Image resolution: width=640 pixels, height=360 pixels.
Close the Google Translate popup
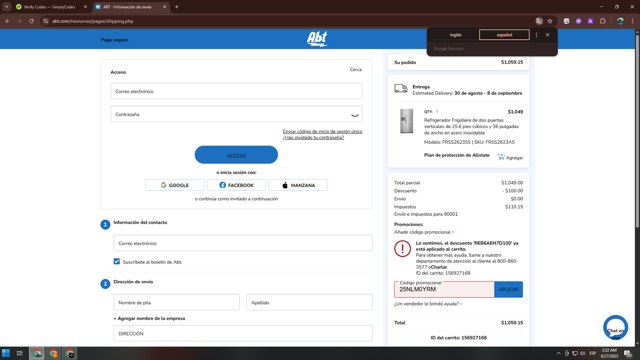547,35
